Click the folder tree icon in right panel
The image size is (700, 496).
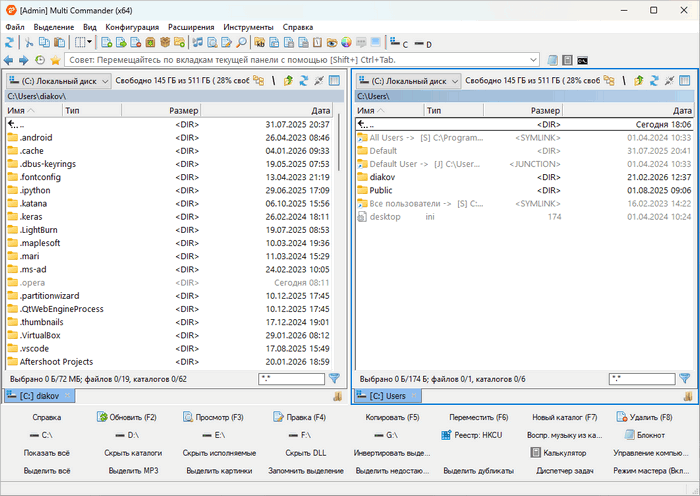(x=608, y=81)
